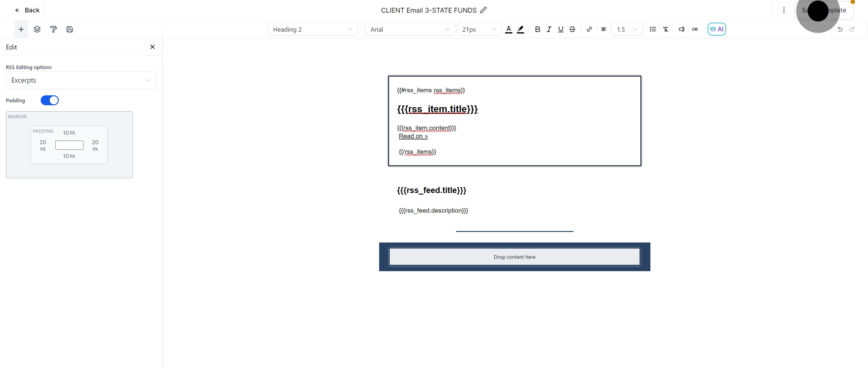Clear text formatting
868x374 pixels.
click(x=665, y=29)
